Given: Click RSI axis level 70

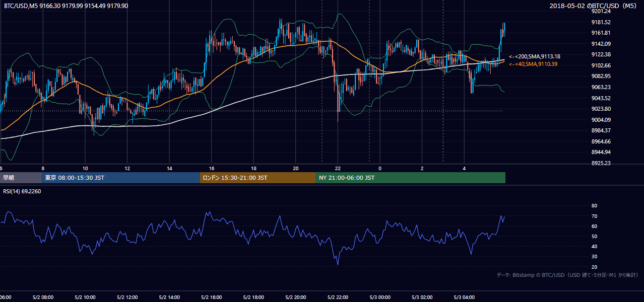Looking at the screenshot, I should click(594, 216).
